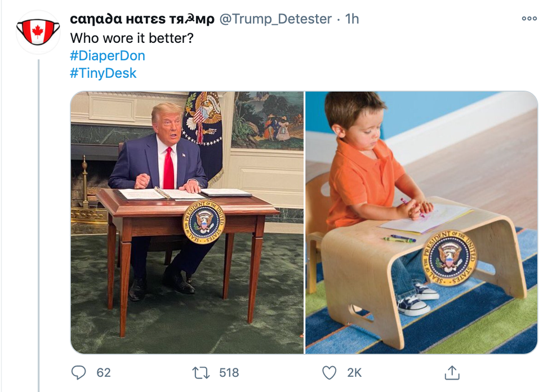
Task: Click the 62 replies count
Action: click(104, 373)
